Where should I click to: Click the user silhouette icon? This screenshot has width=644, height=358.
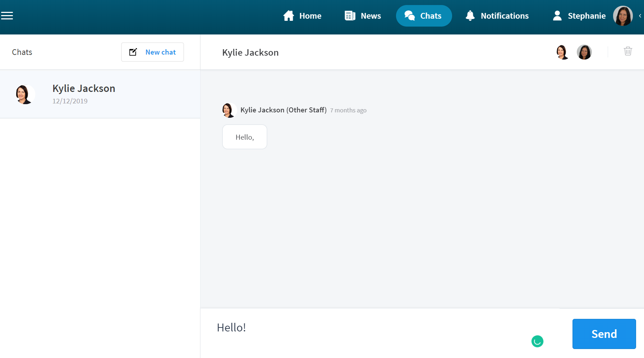point(557,16)
